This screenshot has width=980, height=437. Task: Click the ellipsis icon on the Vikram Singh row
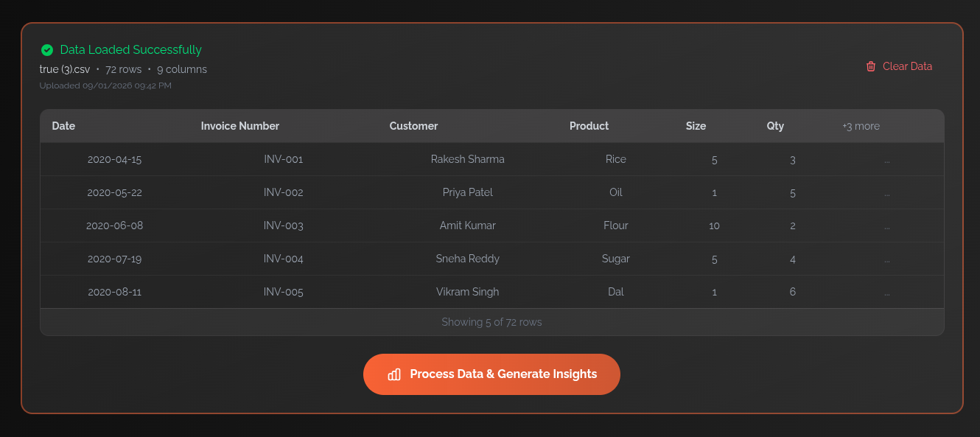(x=887, y=292)
